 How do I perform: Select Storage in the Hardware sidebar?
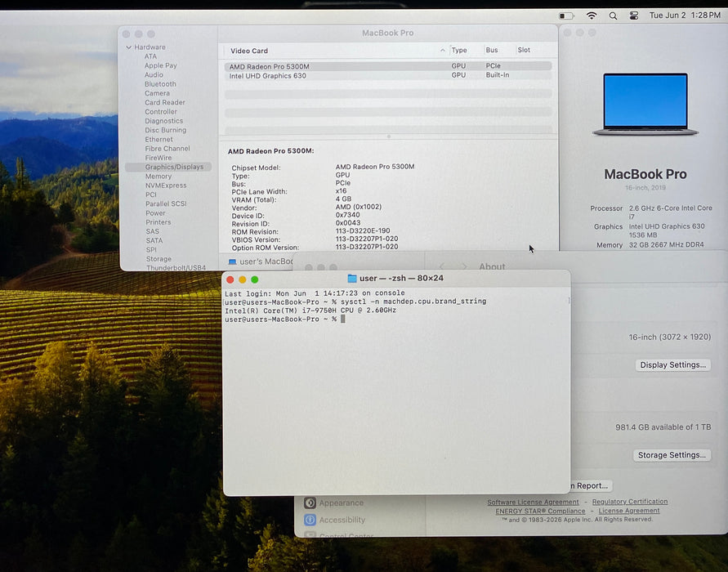pyautogui.click(x=159, y=259)
